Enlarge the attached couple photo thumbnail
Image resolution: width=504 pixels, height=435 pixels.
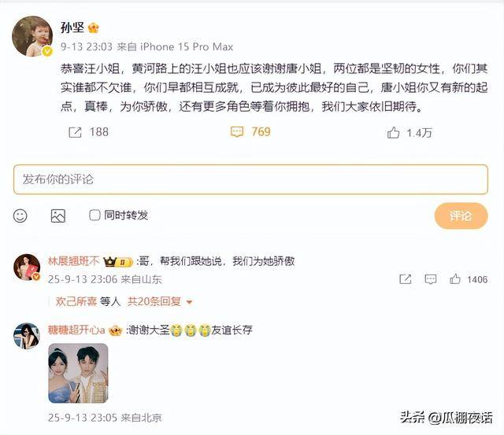point(78,373)
